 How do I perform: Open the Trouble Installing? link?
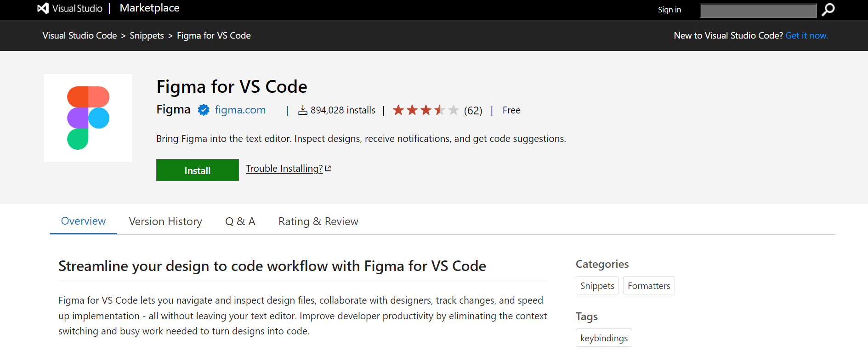[284, 169]
